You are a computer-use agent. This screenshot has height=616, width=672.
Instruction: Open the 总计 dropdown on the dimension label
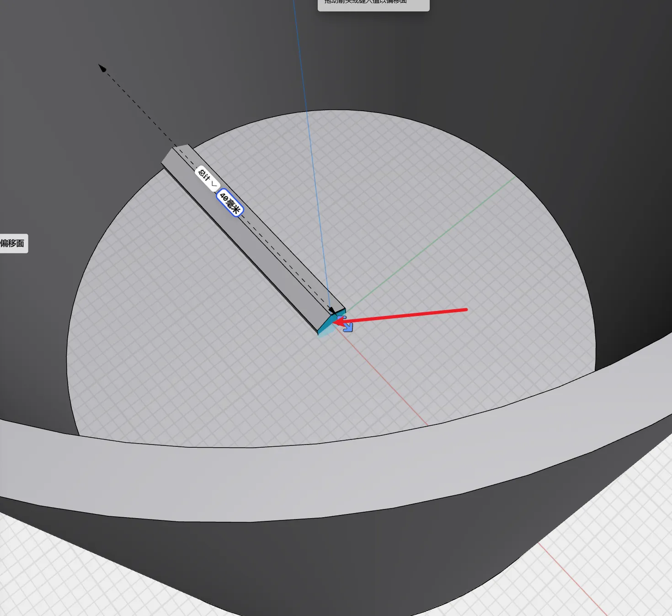(208, 178)
